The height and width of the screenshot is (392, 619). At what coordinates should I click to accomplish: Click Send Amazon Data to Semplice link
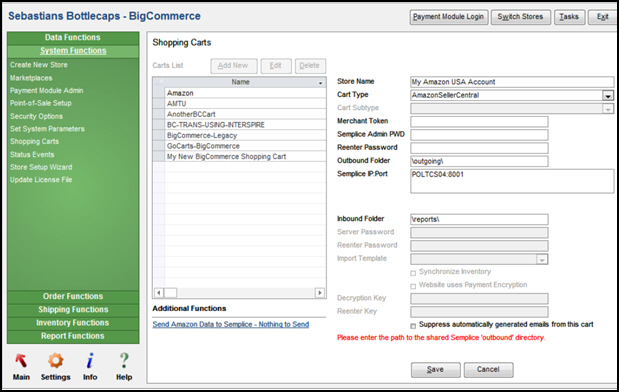pyautogui.click(x=231, y=324)
